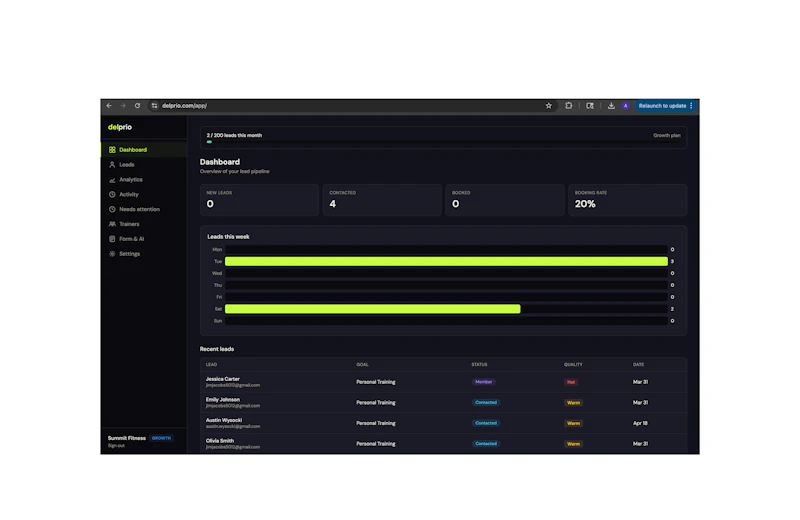Open the Form & AI page

[x=144, y=239]
